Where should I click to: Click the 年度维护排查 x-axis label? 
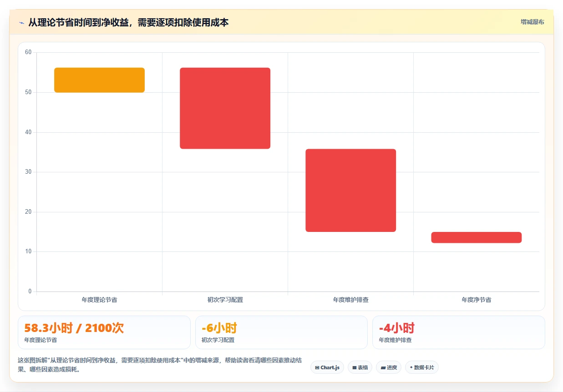[350, 300]
